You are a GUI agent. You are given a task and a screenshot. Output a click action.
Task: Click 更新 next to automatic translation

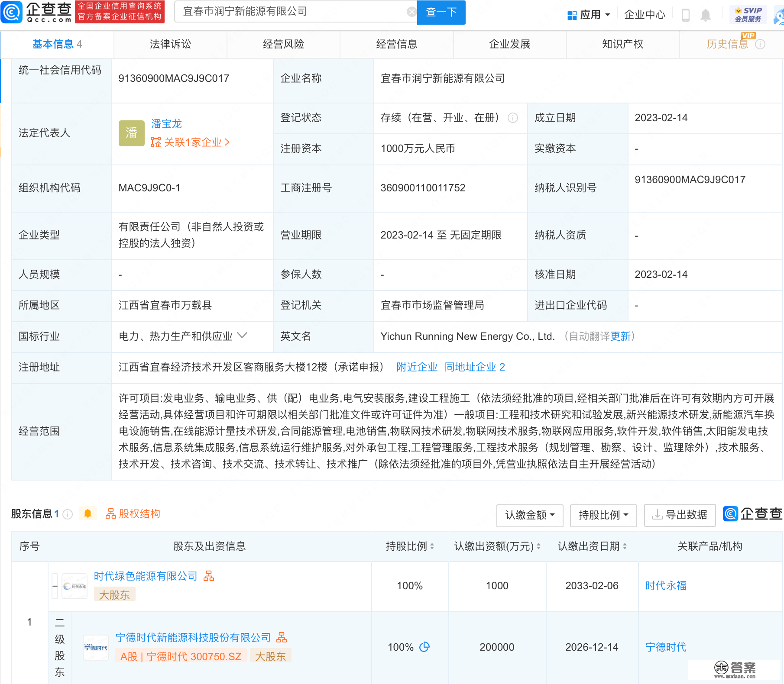click(620, 336)
